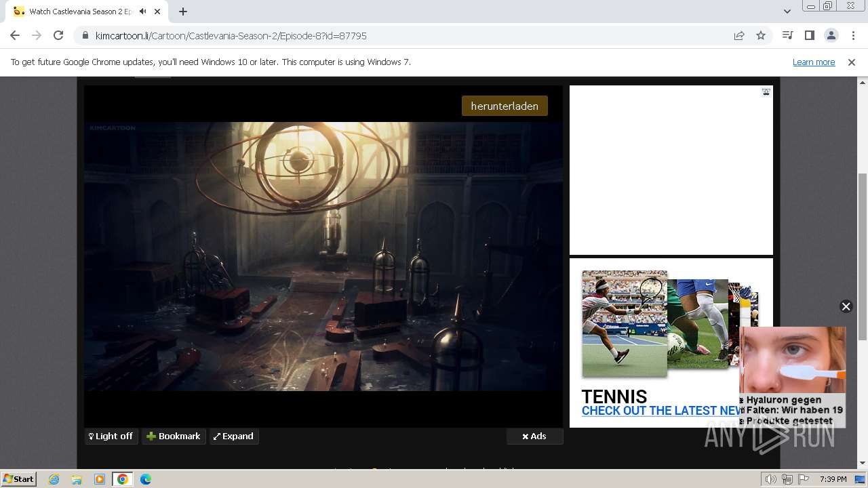Image resolution: width=868 pixels, height=488 pixels.
Task: Click the video player frame
Action: [x=323, y=256]
